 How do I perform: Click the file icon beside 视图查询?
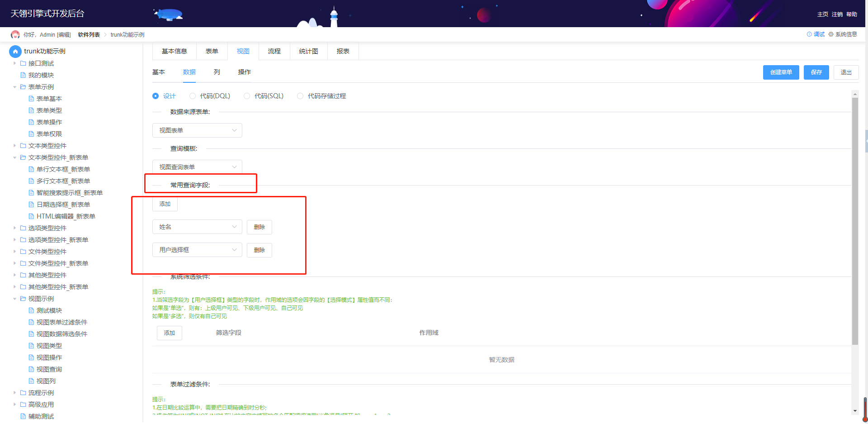pos(31,369)
